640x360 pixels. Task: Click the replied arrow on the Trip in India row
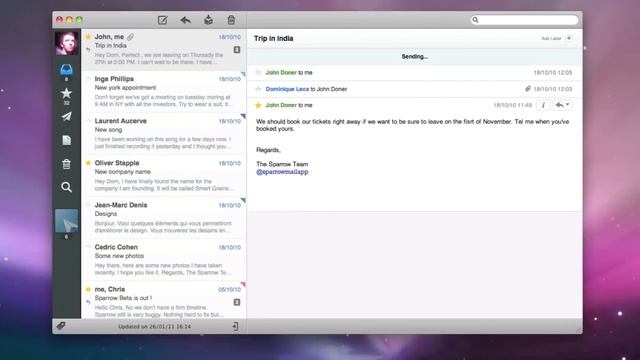tap(88, 50)
